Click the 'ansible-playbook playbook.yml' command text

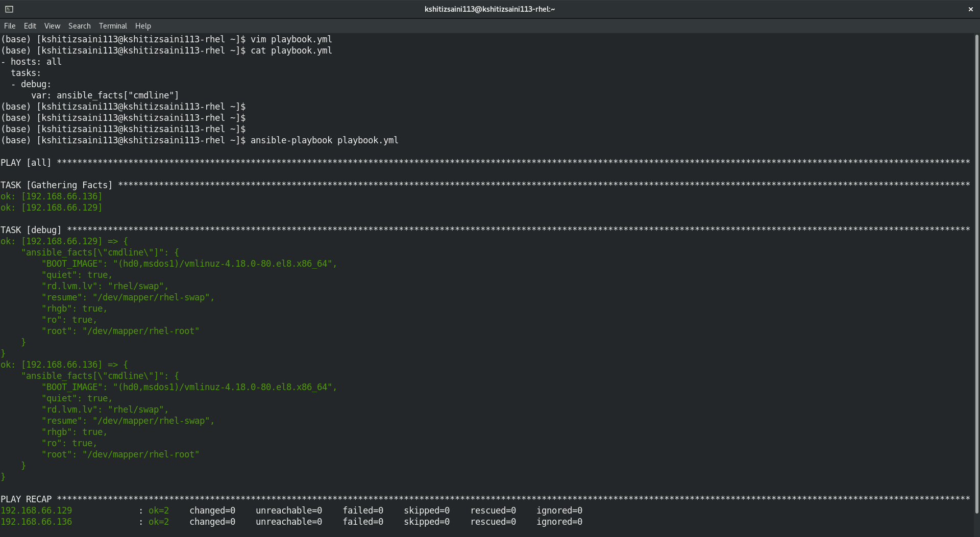pyautogui.click(x=324, y=140)
